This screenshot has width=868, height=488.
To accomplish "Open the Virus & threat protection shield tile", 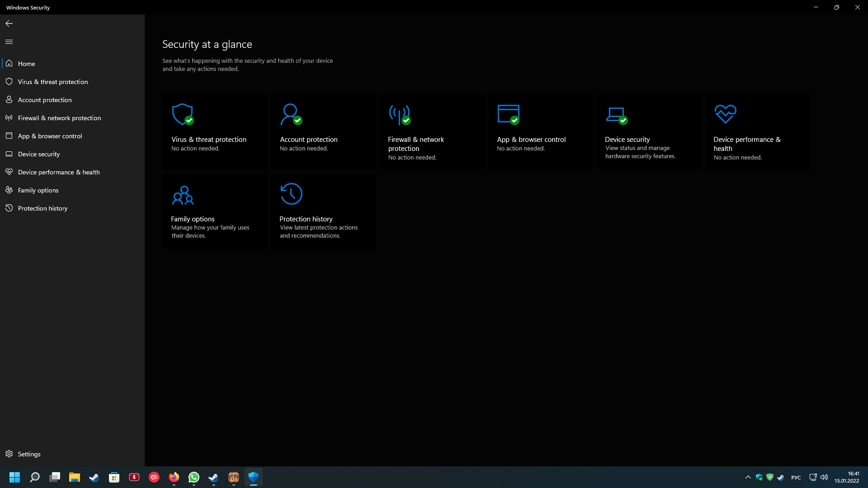I will coord(215,132).
